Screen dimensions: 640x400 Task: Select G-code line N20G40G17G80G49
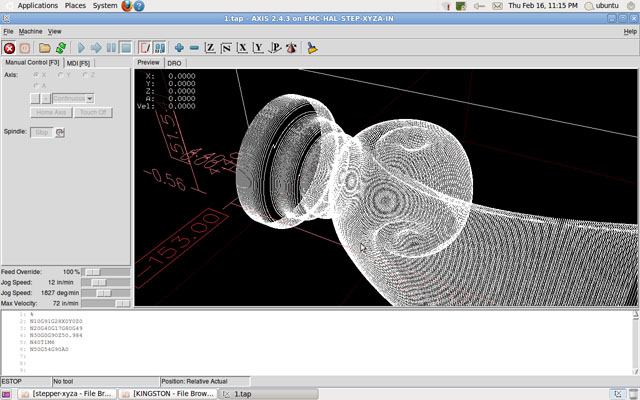[x=56, y=328]
